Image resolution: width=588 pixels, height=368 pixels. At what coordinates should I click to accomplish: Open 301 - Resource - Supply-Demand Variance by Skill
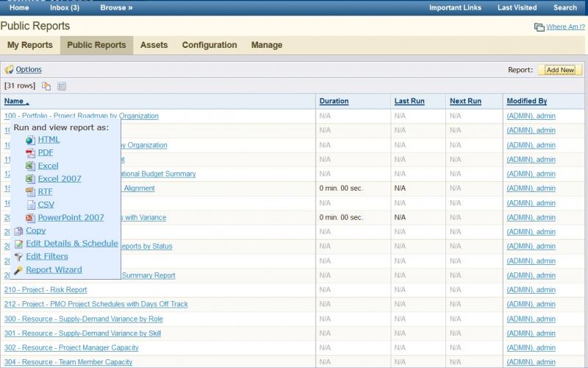point(82,333)
